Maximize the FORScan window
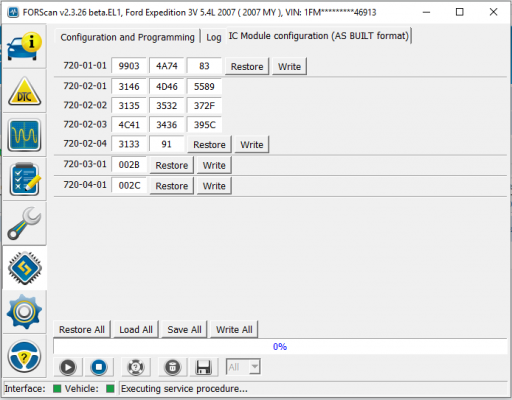The height and width of the screenshot is (400, 512). [x=459, y=12]
